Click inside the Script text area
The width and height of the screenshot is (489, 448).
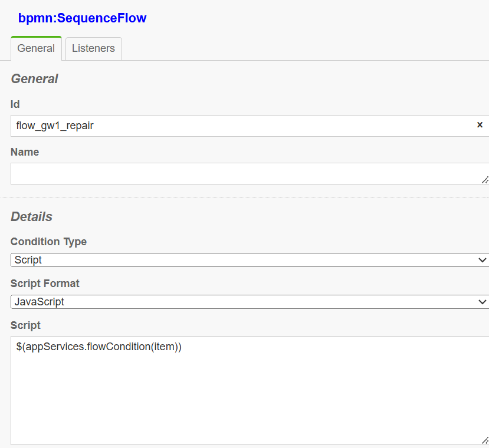[x=250, y=390]
